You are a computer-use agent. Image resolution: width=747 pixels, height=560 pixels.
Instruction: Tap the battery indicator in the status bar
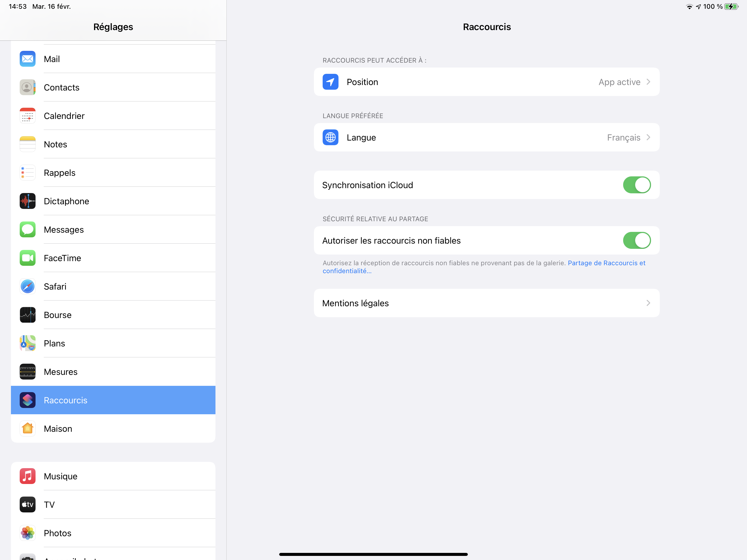coord(731,7)
